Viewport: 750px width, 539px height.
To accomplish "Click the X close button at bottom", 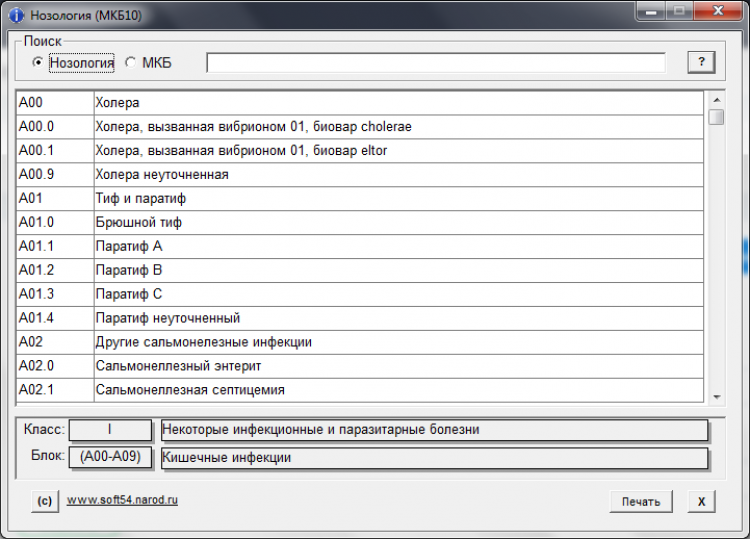I will point(701,501).
